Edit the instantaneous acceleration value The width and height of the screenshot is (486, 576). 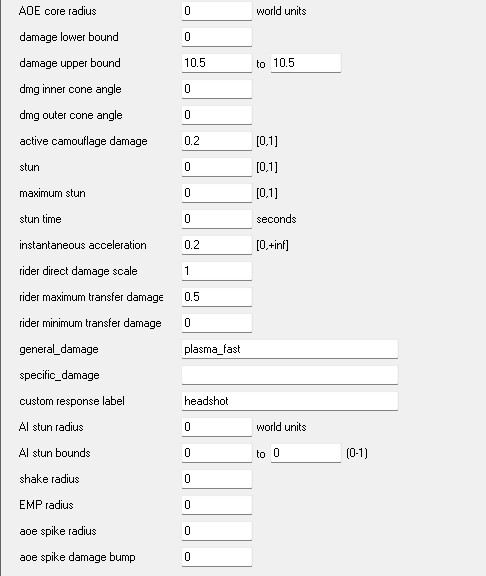click(x=217, y=245)
